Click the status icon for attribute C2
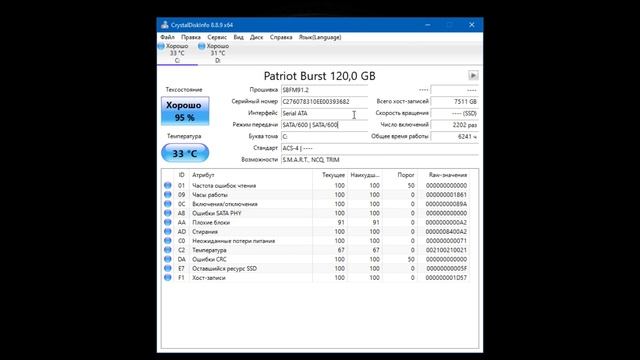This screenshot has height=360, width=640. (168, 250)
